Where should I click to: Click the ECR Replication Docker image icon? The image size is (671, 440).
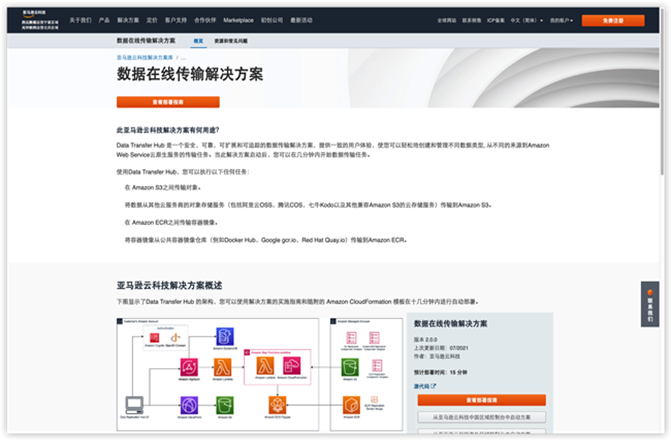click(x=374, y=399)
